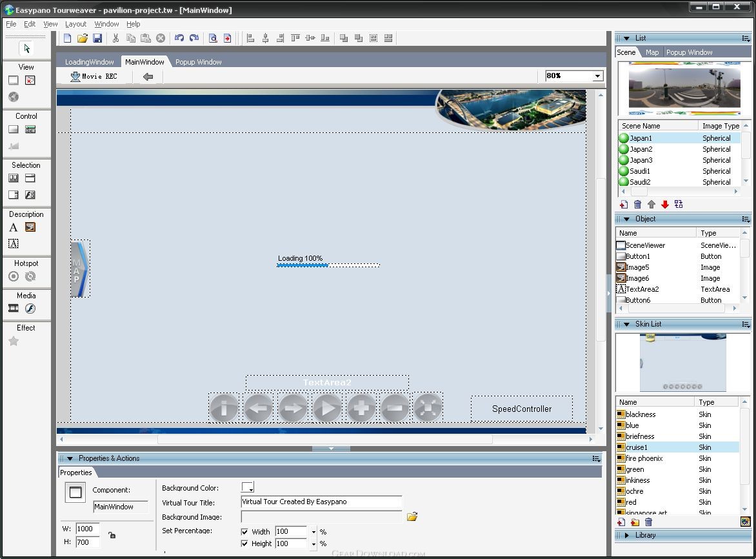Save the project with the floppy icon
756x559 pixels.
click(x=97, y=38)
